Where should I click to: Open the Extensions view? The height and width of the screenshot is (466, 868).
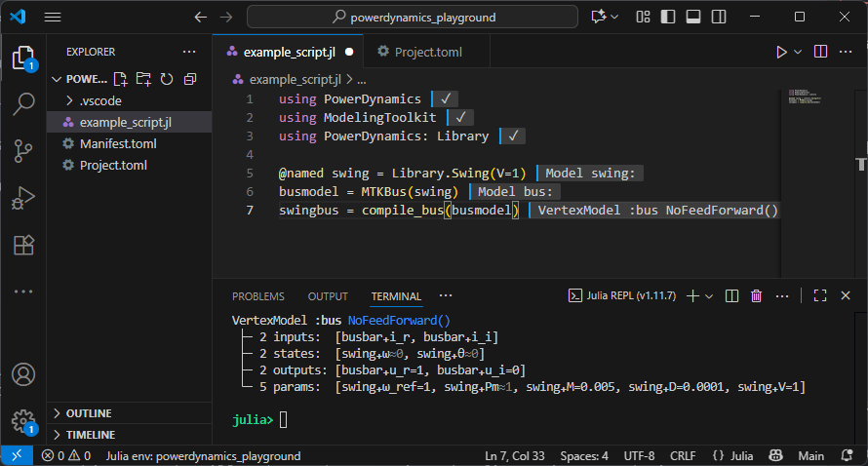[x=23, y=245]
